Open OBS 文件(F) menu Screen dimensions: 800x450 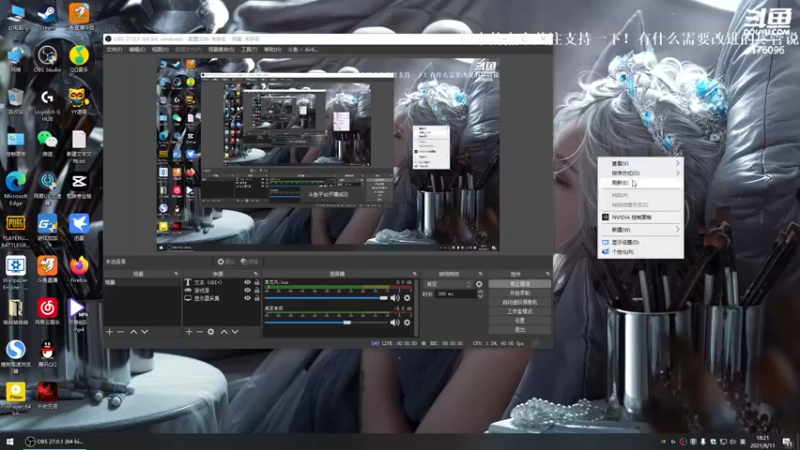[114, 49]
